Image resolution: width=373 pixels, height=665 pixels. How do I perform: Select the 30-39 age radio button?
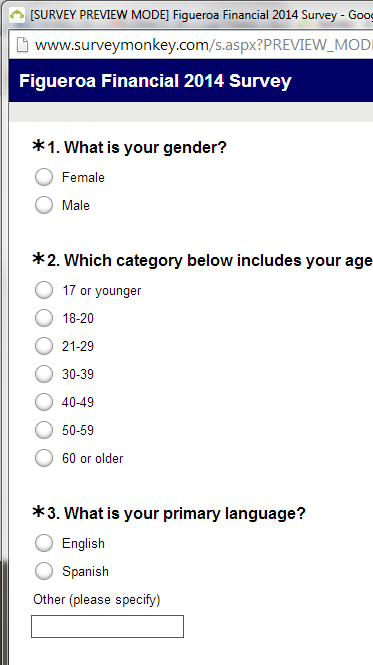44,374
